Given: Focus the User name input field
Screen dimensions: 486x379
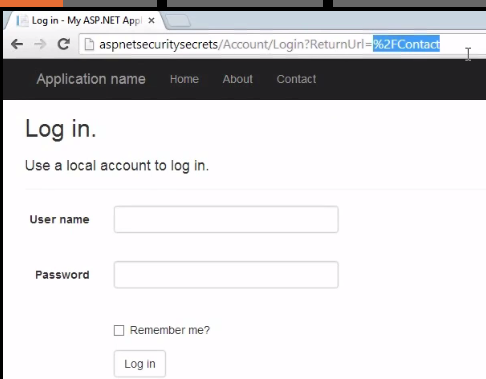Looking at the screenshot, I should point(226,219).
